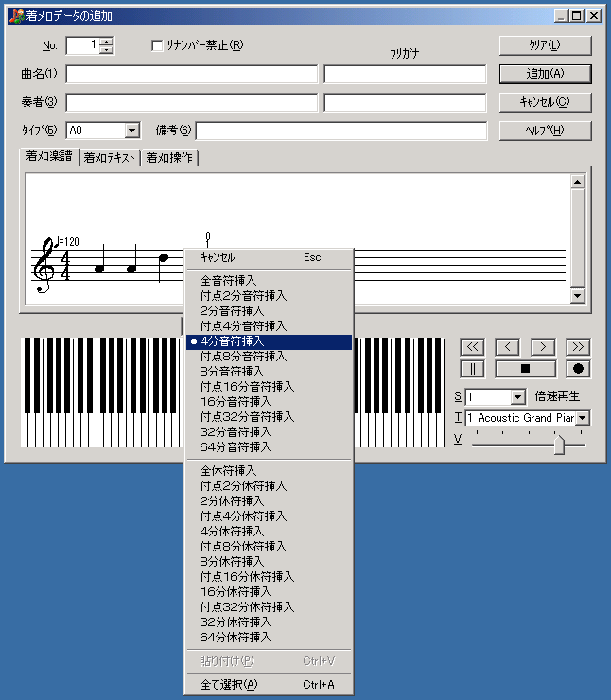Select 付点2分音符挿入 menu item
Viewport: 611px width, 700px height.
tap(269, 296)
